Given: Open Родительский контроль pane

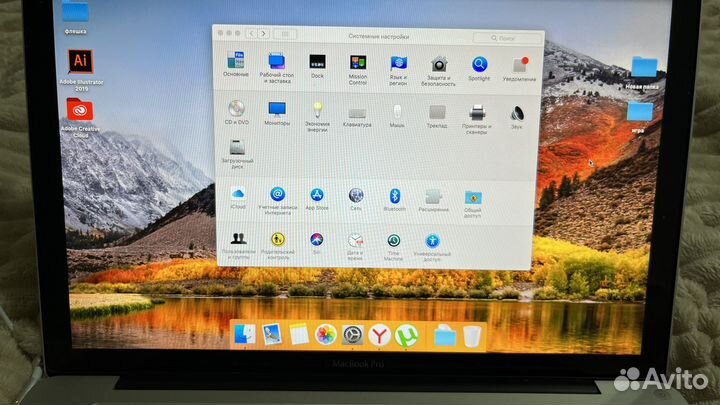Looking at the screenshot, I should pos(278,239).
